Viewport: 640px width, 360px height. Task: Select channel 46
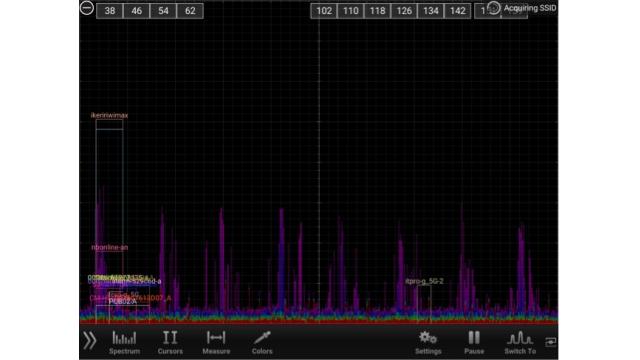click(136, 11)
